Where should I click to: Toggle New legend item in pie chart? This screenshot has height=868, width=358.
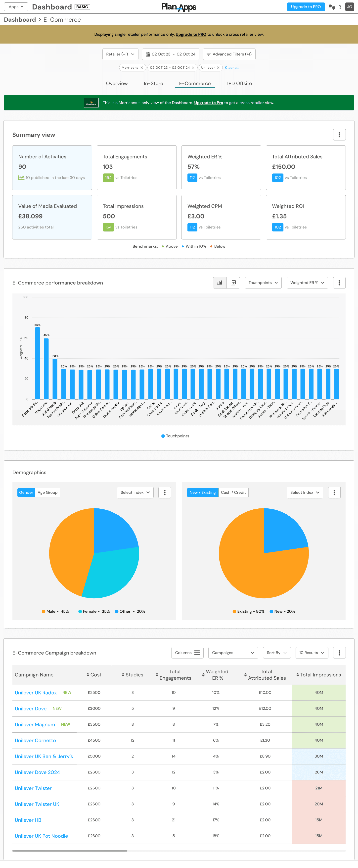click(x=282, y=611)
